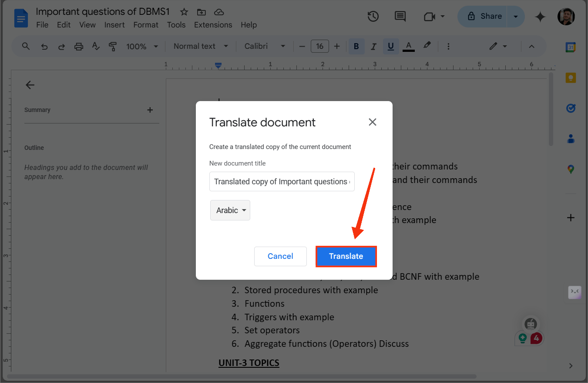588x383 pixels.
Task: Click the Google Docs home icon
Action: pyautogui.click(x=21, y=18)
